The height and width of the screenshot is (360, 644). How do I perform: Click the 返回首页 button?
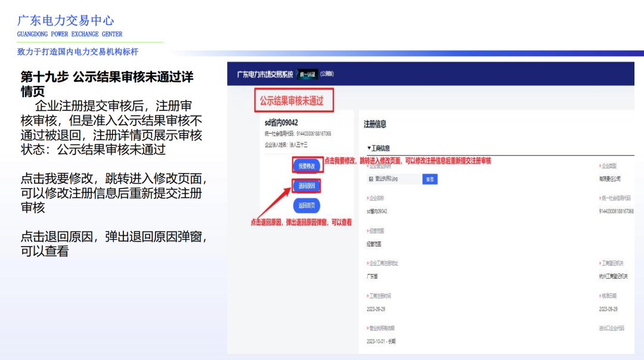(308, 205)
